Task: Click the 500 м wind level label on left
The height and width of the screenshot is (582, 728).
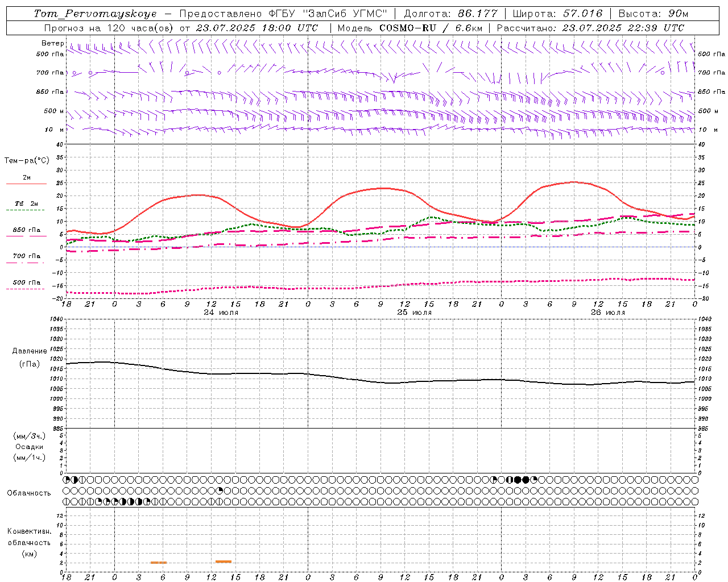Action: (x=53, y=111)
